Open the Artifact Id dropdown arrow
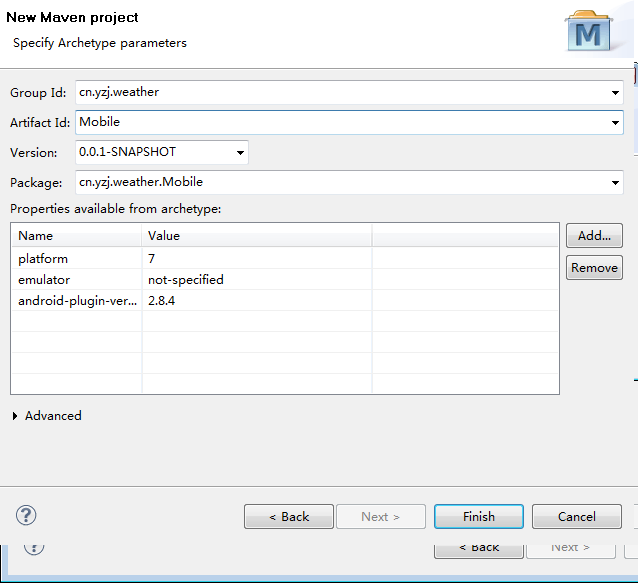The image size is (638, 583). point(614,123)
